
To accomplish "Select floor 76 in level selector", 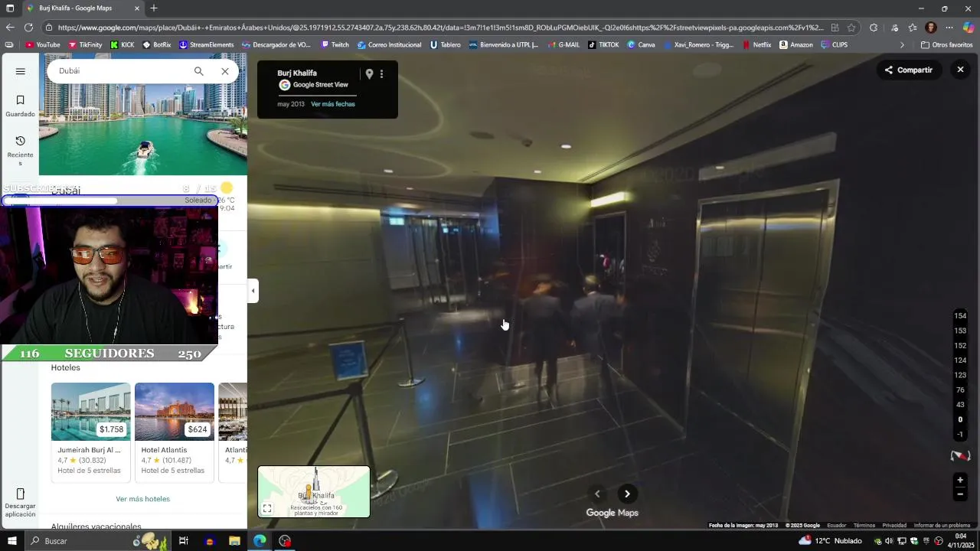I will 960,390.
